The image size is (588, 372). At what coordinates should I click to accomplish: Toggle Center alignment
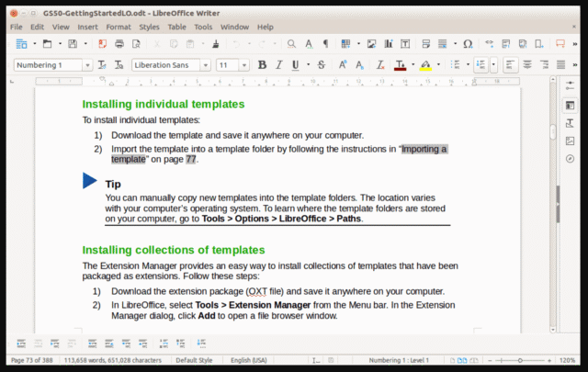click(527, 65)
